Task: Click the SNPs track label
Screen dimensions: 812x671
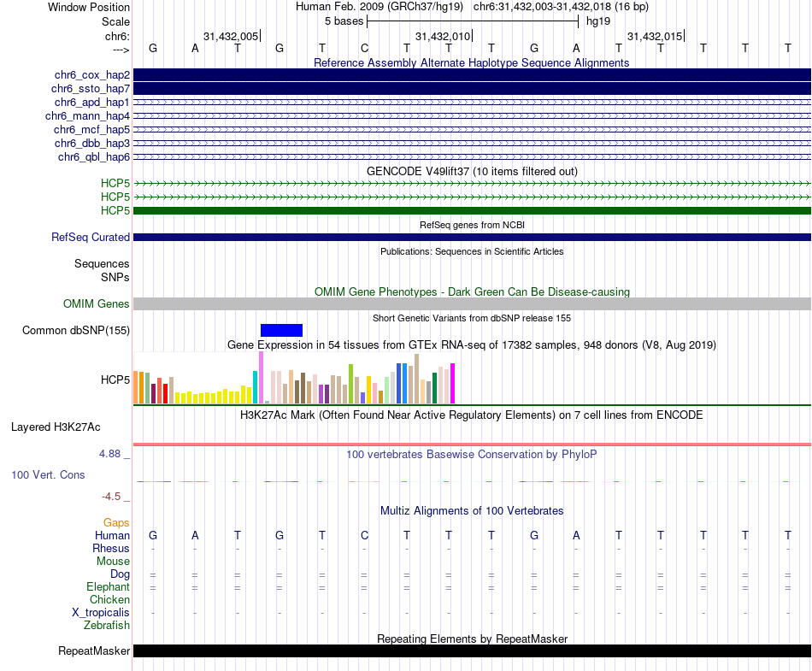Action: coord(115,277)
